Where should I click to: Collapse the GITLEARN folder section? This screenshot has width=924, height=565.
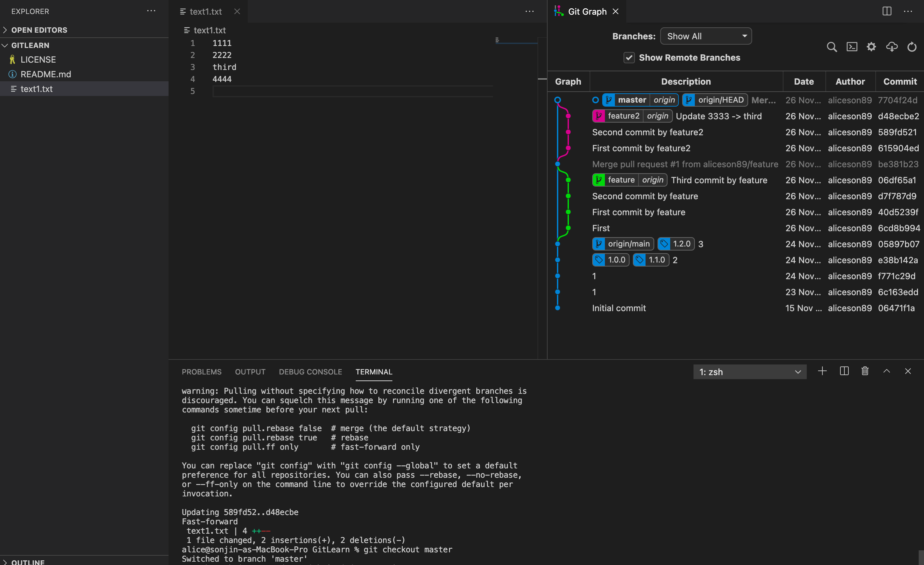click(x=30, y=45)
